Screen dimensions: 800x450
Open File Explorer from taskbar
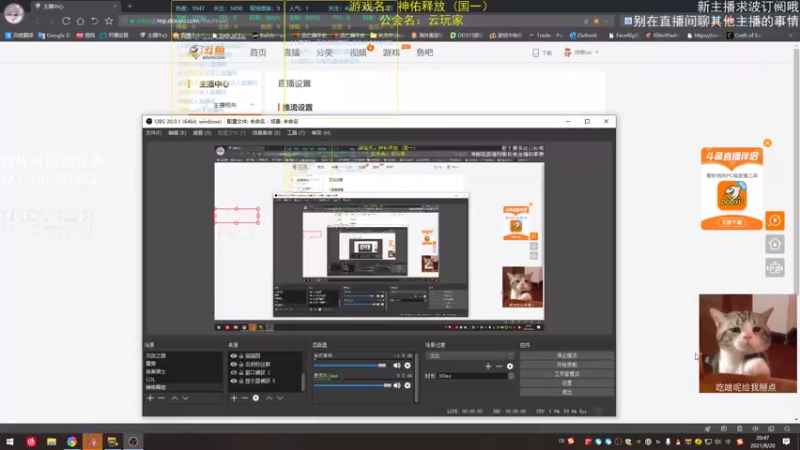(x=52, y=441)
